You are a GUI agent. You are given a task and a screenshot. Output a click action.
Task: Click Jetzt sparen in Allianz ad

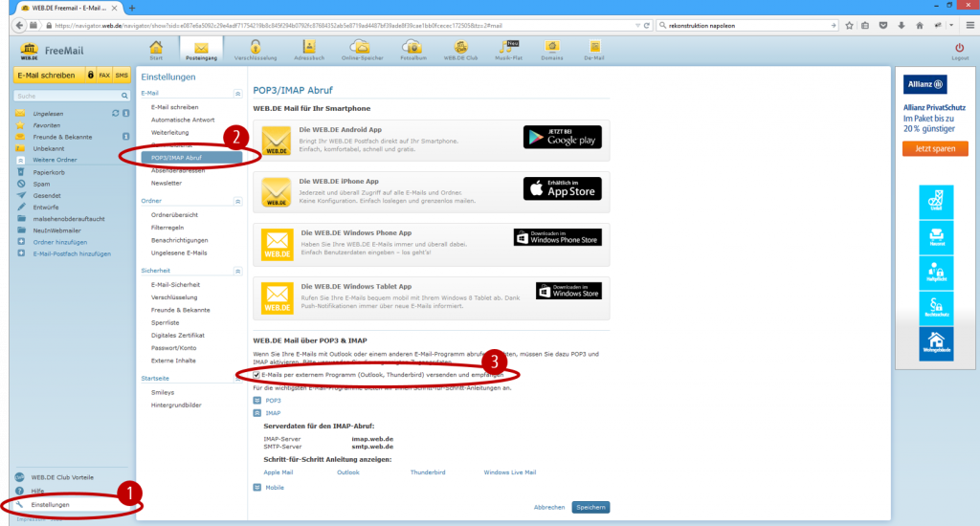pos(935,148)
